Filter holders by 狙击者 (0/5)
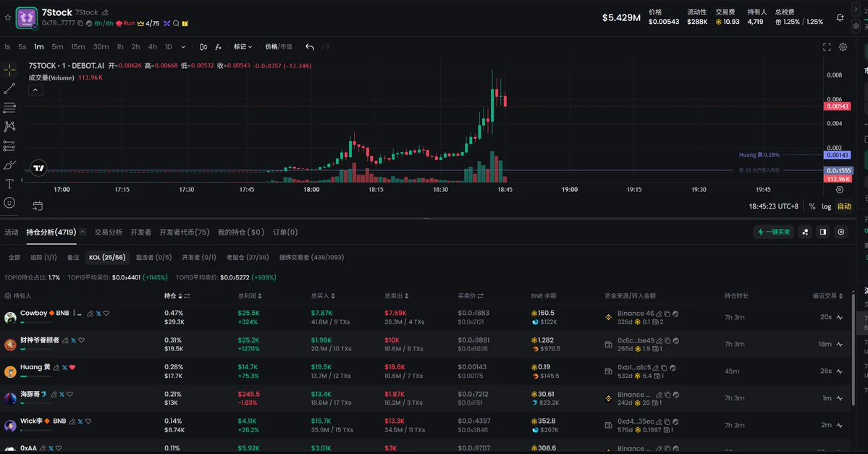 coord(154,258)
